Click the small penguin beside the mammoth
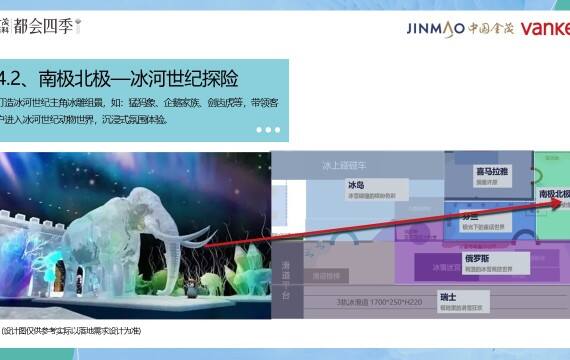This screenshot has height=360, width=570. tap(192, 290)
